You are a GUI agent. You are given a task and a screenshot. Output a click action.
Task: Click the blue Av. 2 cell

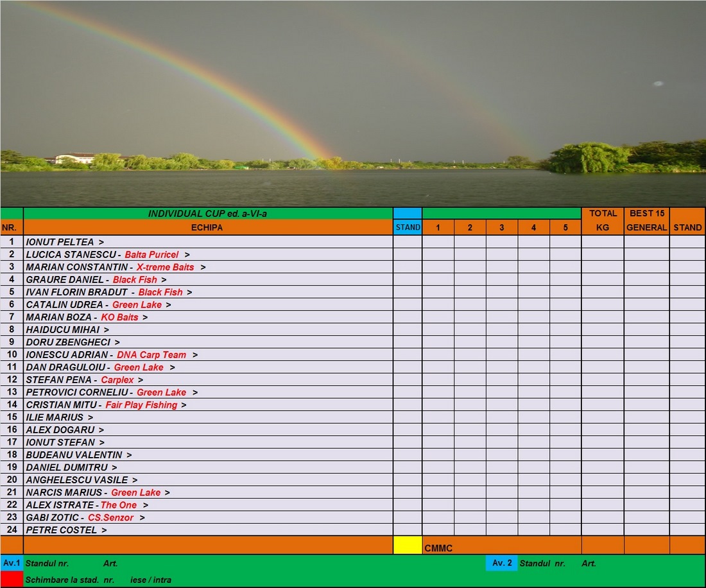click(x=501, y=563)
